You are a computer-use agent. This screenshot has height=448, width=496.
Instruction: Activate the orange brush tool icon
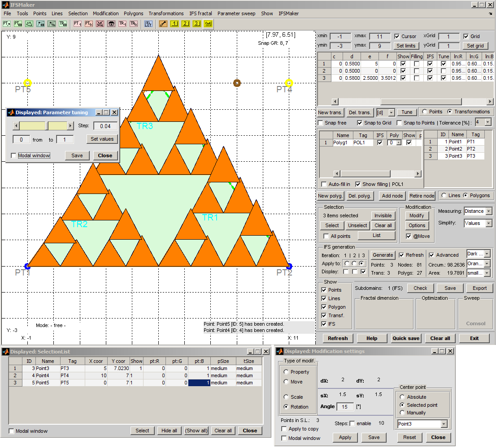pyautogui.click(x=163, y=24)
